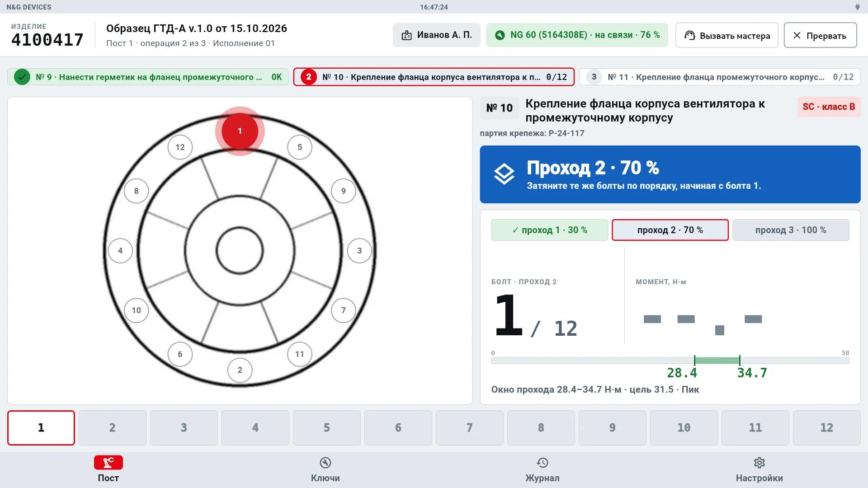868x488 pixels.
Task: Select bolt 12 on the flange diagram
Action: [180, 147]
